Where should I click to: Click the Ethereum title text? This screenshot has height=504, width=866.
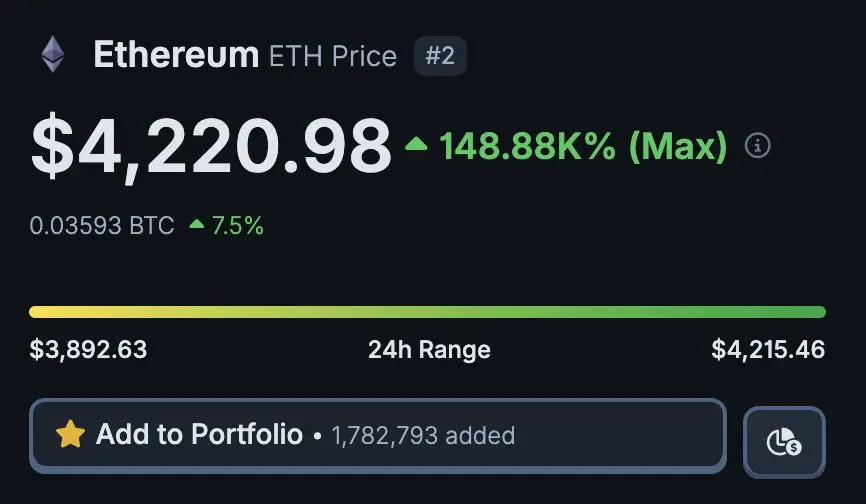pyautogui.click(x=176, y=55)
